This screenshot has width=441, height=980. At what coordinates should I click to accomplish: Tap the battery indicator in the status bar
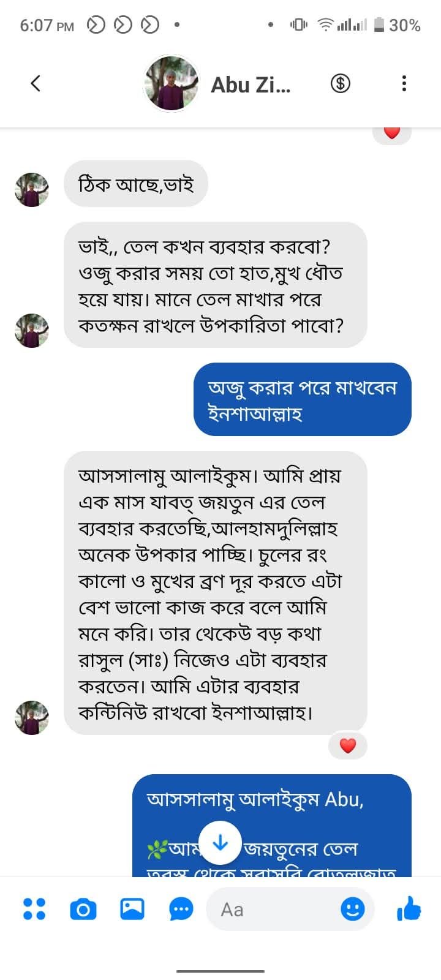[x=379, y=25]
